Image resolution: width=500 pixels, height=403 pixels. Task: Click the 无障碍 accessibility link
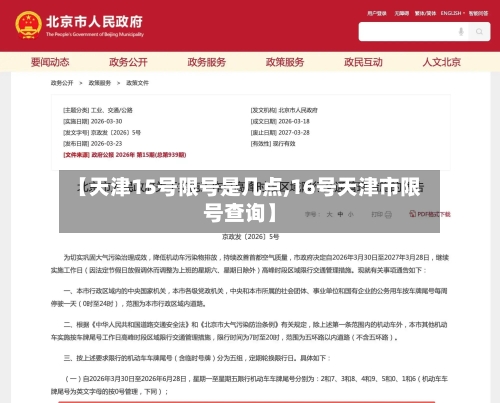click(402, 13)
